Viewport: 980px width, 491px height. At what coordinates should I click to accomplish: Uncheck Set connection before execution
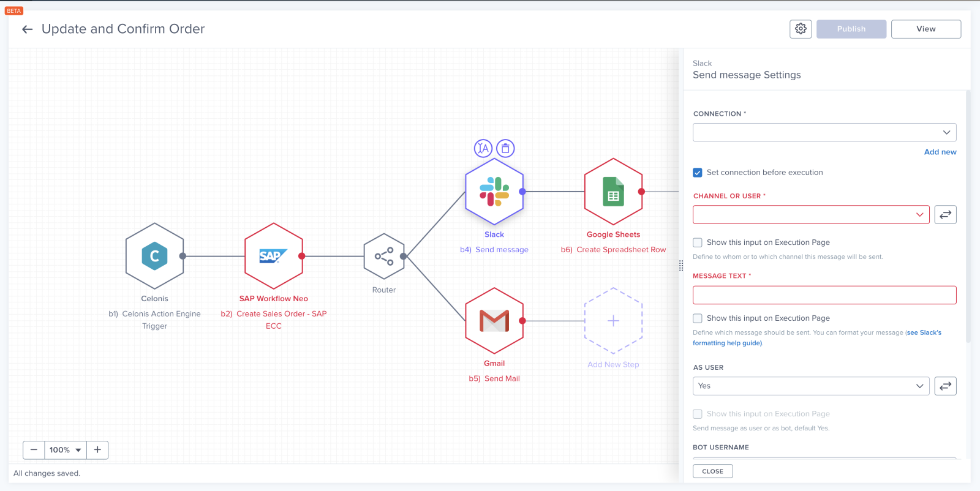click(698, 173)
